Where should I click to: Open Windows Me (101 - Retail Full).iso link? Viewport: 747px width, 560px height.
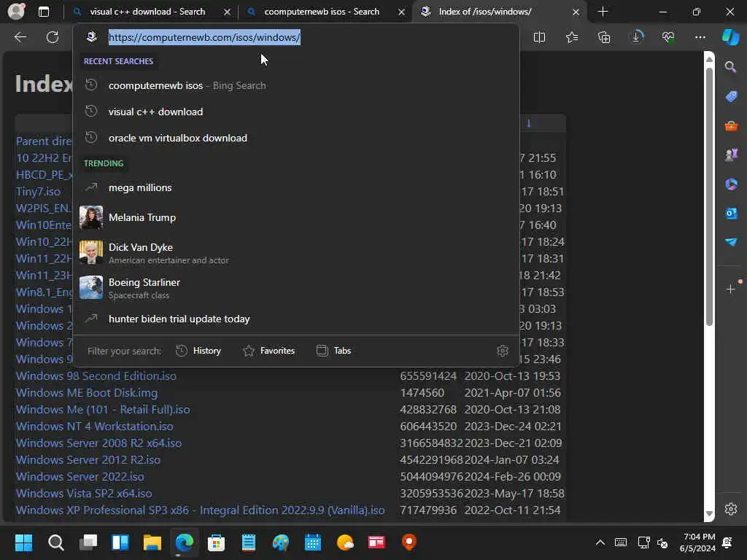coord(103,410)
